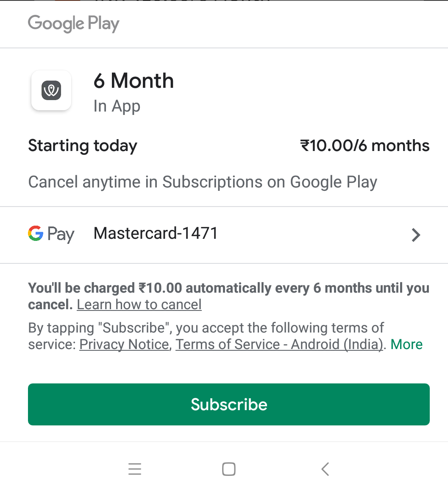Open Android recent apps menu icon
Screen dimensions: 448x492
pos(135,469)
